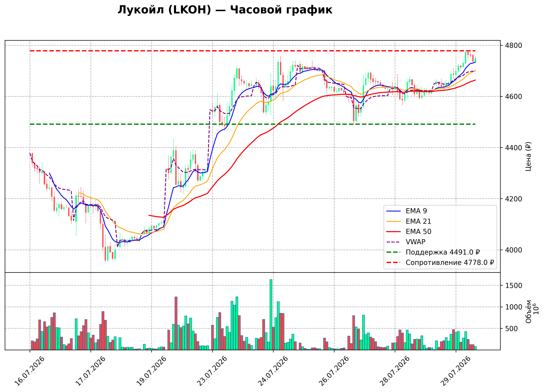Click the tallest green volume bar
Viewport: 545px width, 392px height.
coord(271,315)
